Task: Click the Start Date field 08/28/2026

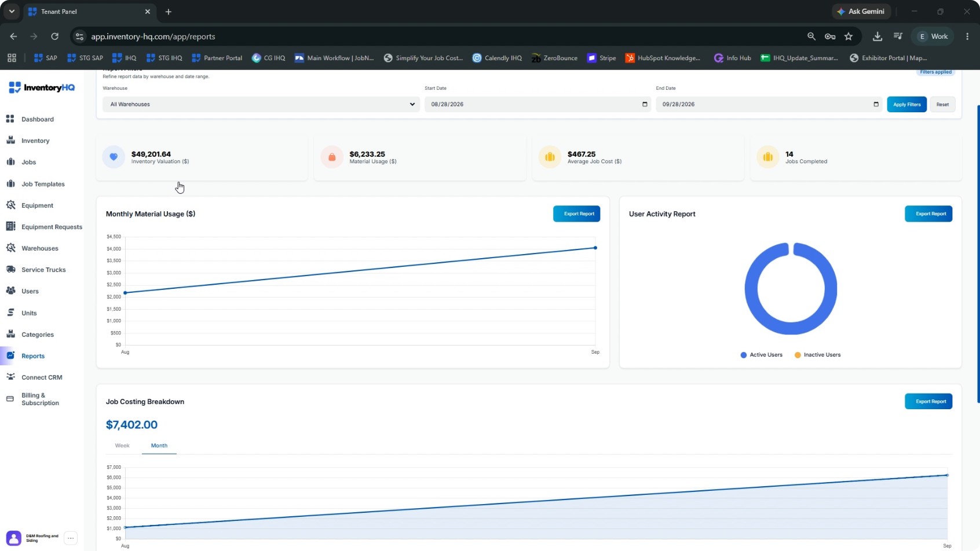Action: 537,104
